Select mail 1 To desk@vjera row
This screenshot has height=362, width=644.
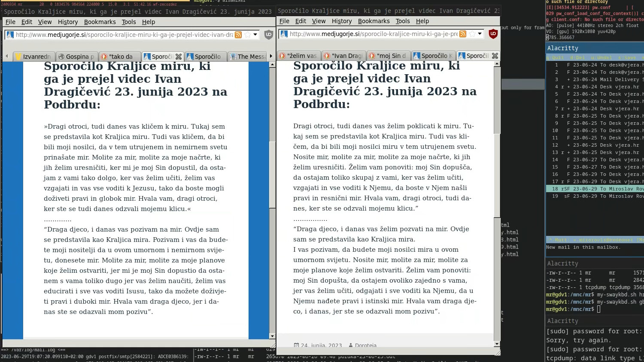(595, 65)
